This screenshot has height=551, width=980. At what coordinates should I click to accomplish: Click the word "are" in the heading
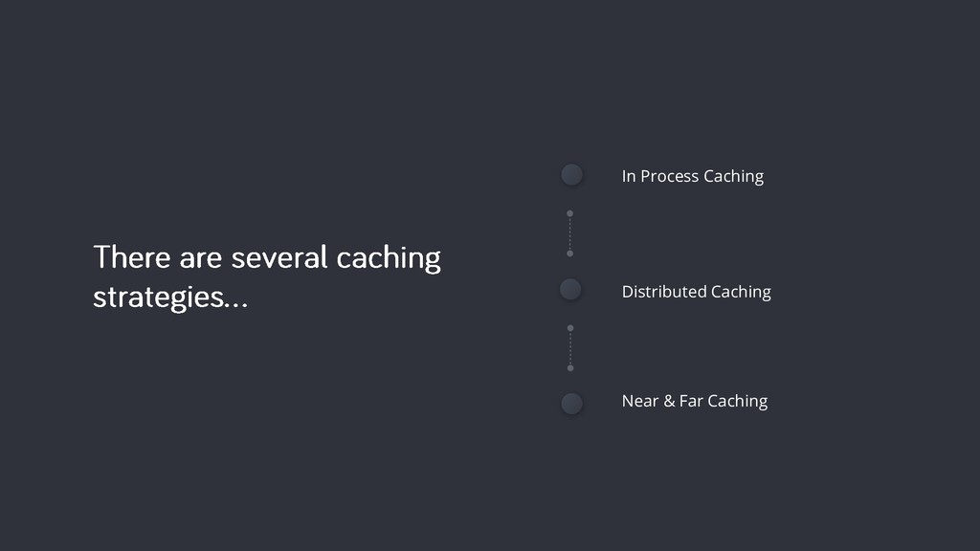pyautogui.click(x=201, y=259)
